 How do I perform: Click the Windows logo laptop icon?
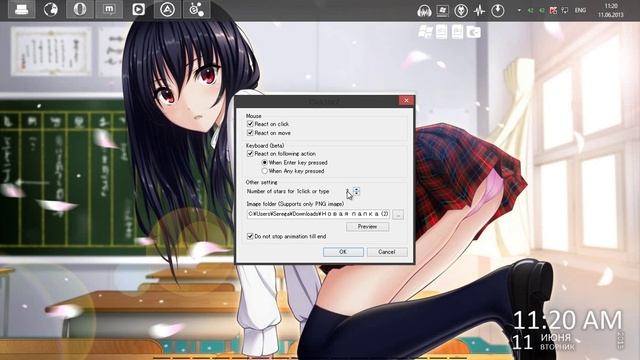(x=442, y=11)
